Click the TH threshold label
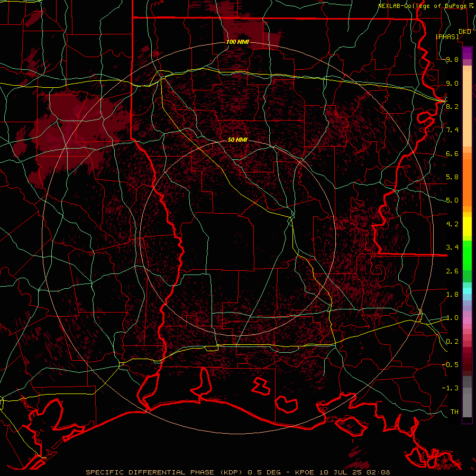 coord(454,411)
